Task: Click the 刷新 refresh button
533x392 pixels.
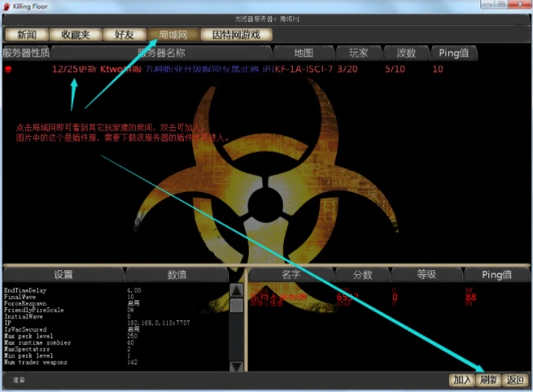Action: (488, 380)
